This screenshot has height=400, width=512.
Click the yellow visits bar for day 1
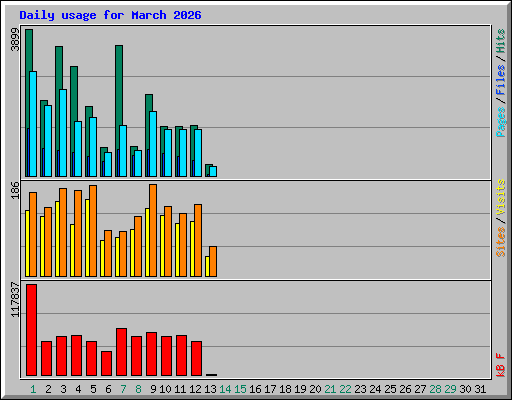(x=27, y=243)
